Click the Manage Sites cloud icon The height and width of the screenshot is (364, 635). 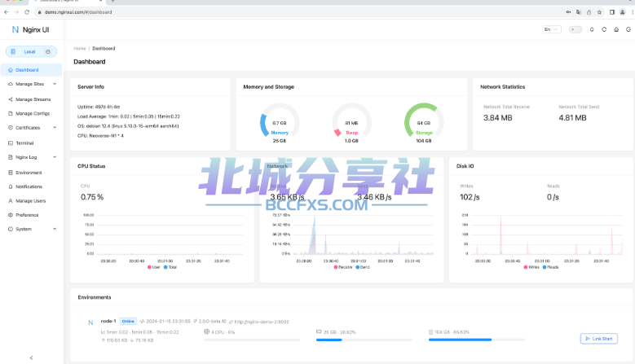click(11, 84)
